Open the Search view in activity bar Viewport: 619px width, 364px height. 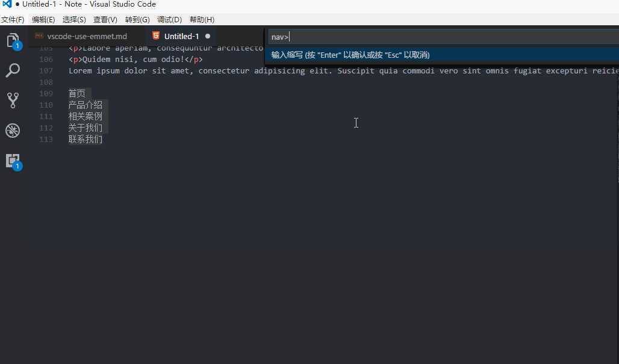click(13, 70)
